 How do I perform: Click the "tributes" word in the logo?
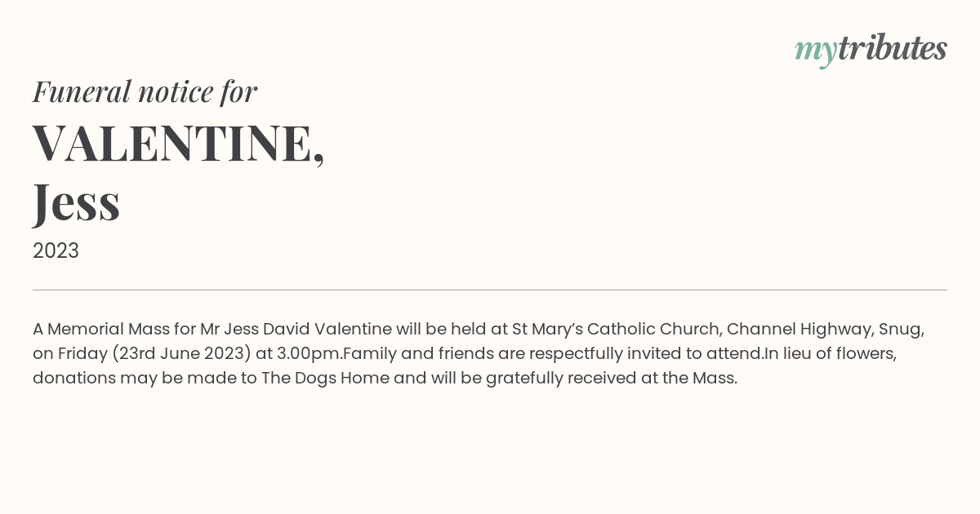(893, 48)
